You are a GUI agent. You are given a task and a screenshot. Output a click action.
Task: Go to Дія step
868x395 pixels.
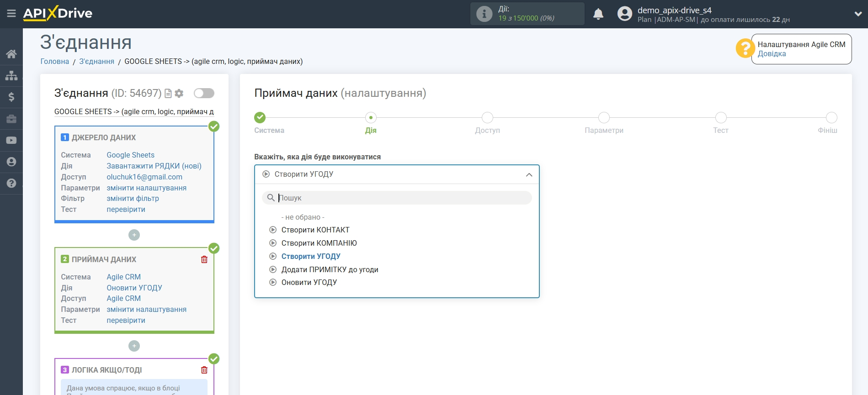tap(371, 118)
